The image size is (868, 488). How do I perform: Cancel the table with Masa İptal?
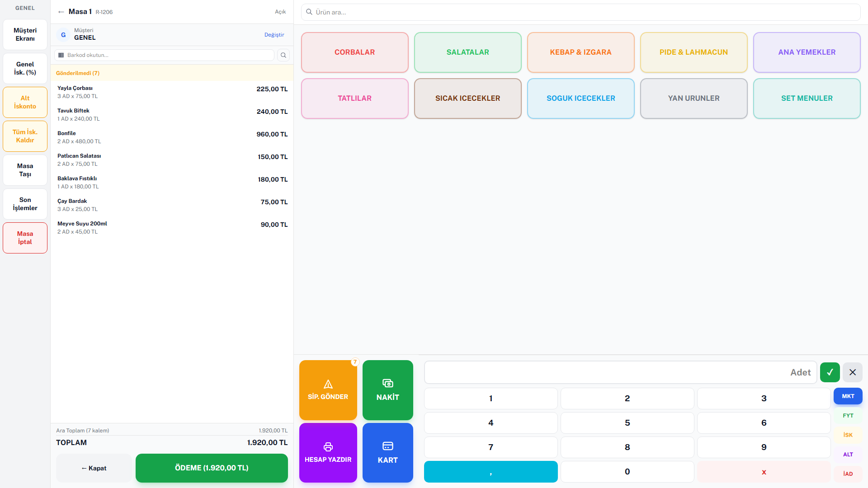(x=25, y=238)
